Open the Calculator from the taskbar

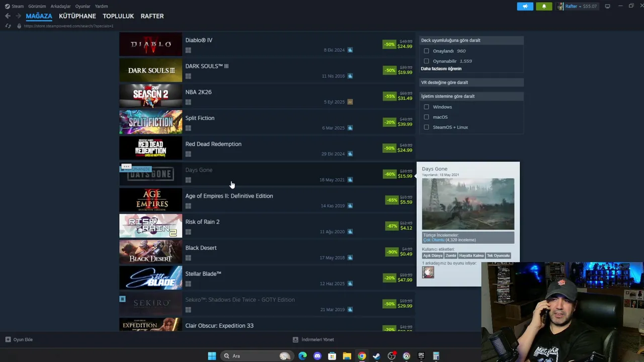point(436,356)
